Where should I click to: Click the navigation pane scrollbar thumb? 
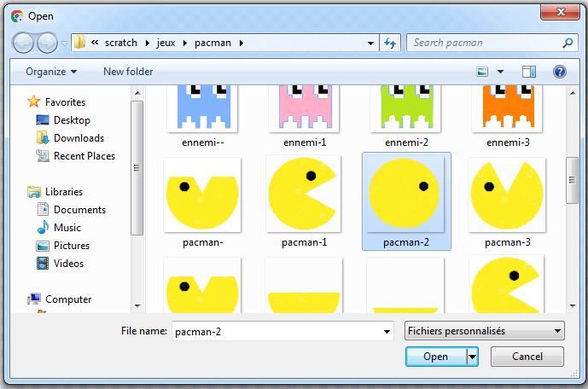pos(137,167)
